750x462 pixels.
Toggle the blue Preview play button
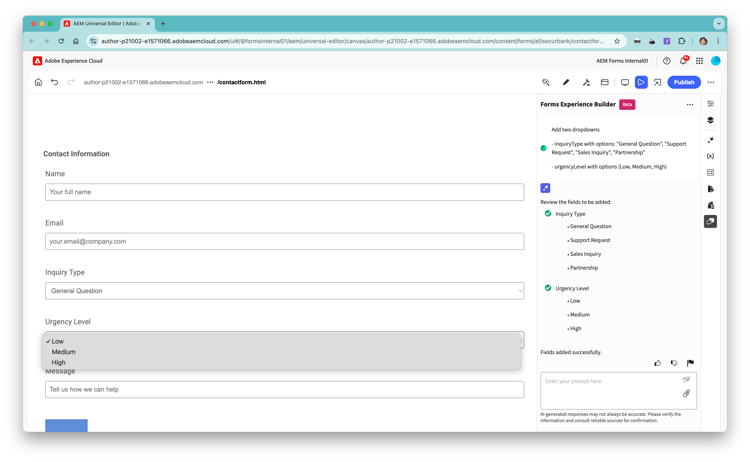pyautogui.click(x=641, y=82)
